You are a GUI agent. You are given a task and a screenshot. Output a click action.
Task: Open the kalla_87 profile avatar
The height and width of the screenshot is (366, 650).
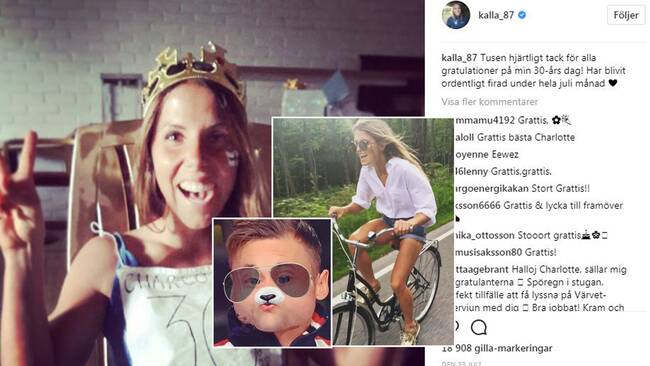[x=456, y=15]
